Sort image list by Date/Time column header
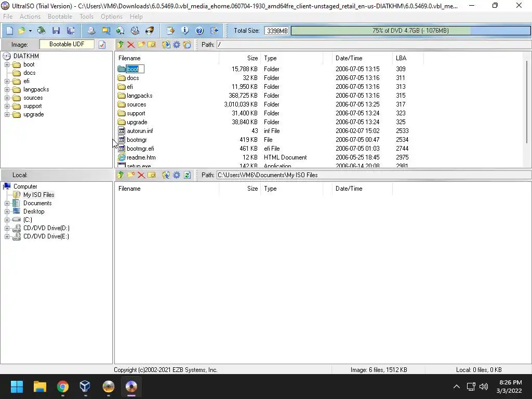The height and width of the screenshot is (399, 532). 362,58
